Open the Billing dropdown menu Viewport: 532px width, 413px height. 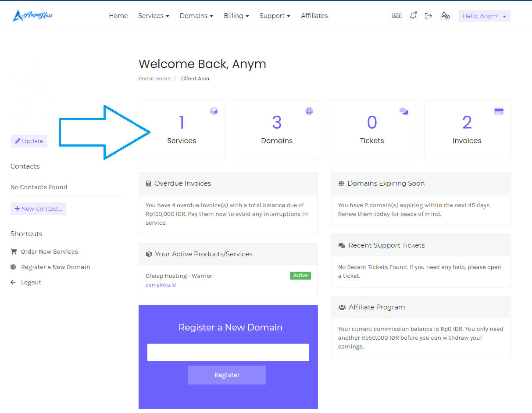coord(236,16)
